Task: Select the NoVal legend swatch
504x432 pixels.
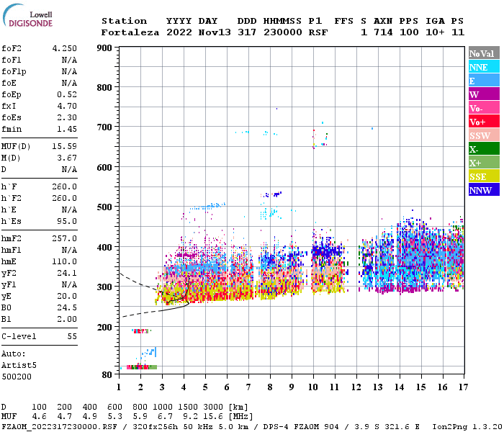Action: [x=484, y=53]
